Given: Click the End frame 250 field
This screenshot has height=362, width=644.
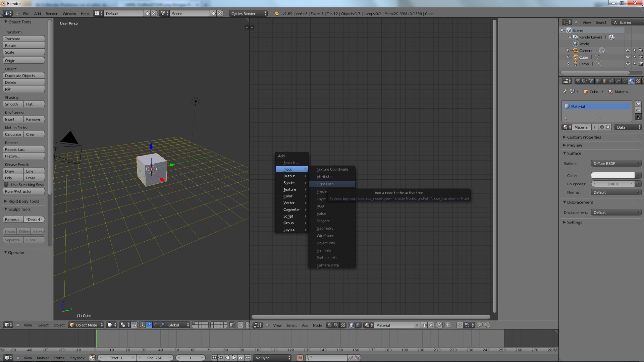Looking at the screenshot, I should point(155,358).
